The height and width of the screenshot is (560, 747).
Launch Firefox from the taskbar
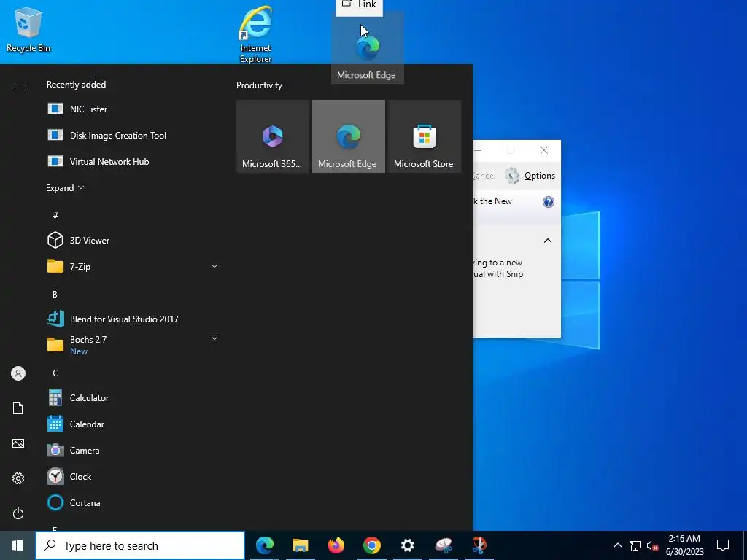tap(336, 545)
